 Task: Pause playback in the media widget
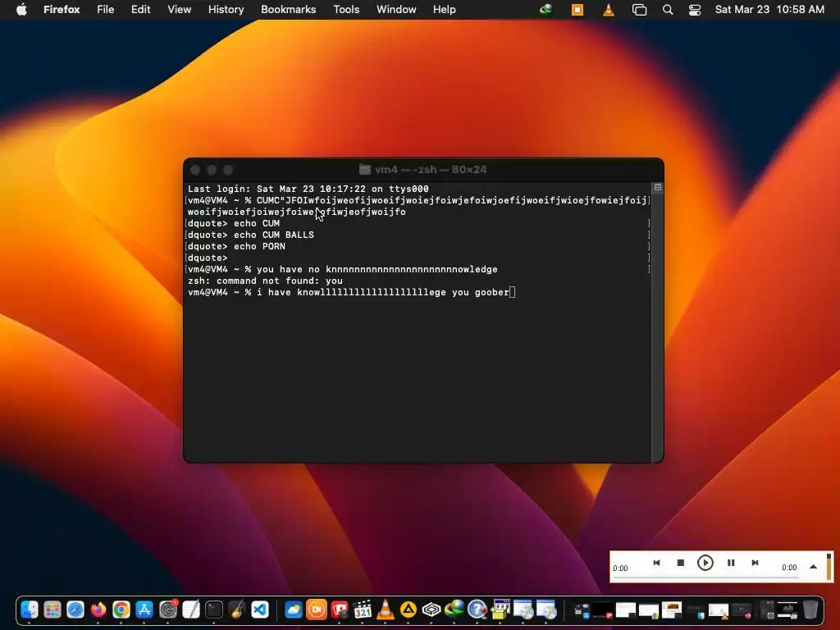[731, 563]
